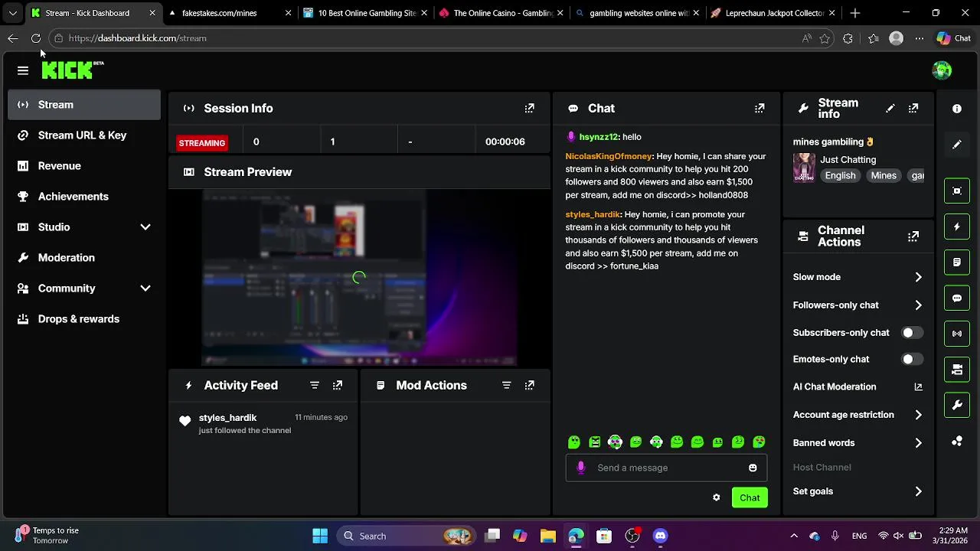Toggle the broadcast session widget in right rail
The image size is (980, 551).
pyautogui.click(x=957, y=334)
